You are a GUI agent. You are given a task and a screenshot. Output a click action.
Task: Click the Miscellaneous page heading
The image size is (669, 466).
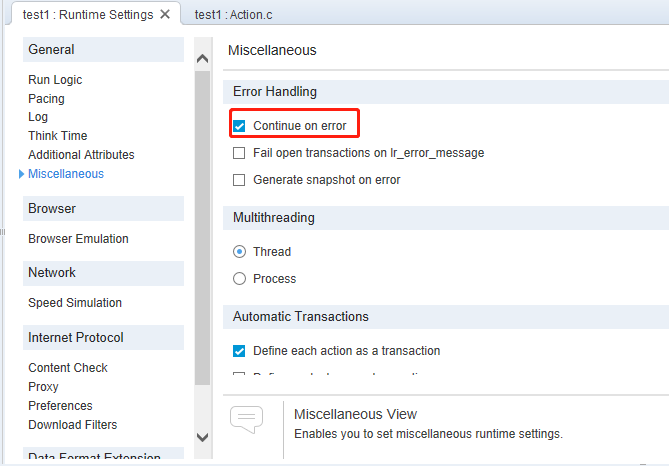272,50
